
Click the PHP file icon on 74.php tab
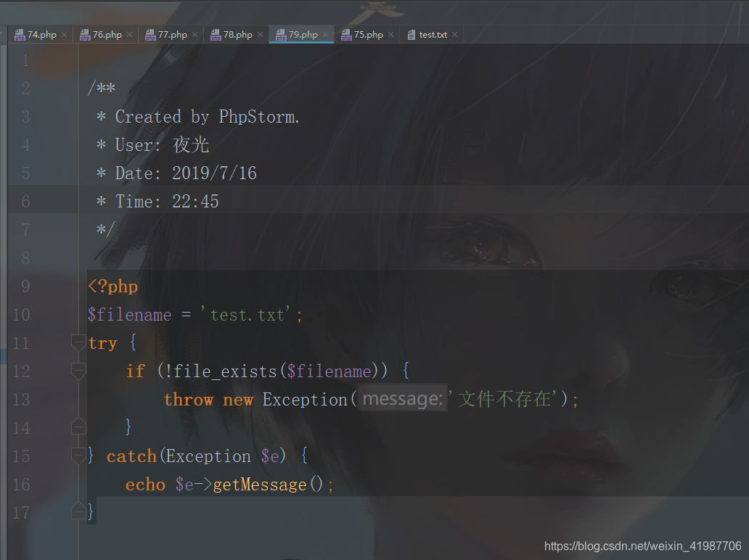(x=20, y=35)
